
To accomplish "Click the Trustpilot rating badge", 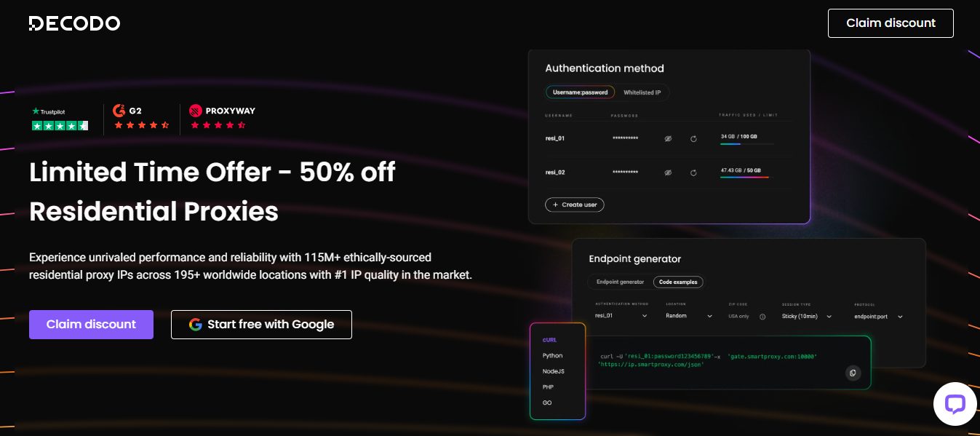I will point(60,119).
